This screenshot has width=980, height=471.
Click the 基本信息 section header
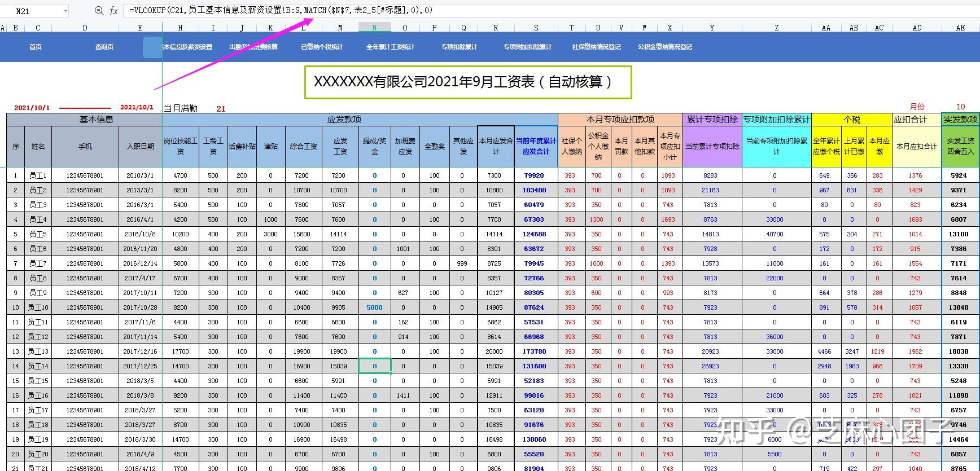pyautogui.click(x=85, y=119)
